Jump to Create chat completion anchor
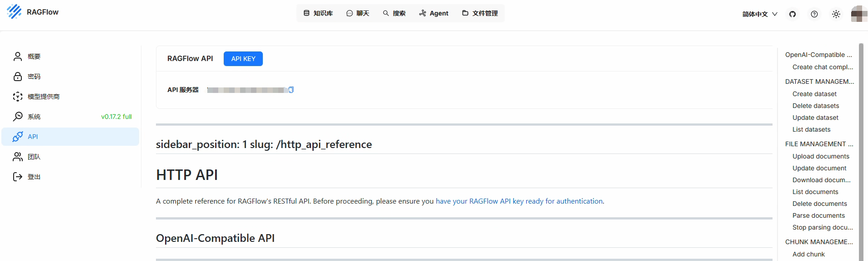This screenshot has height=261, width=868. coord(823,67)
